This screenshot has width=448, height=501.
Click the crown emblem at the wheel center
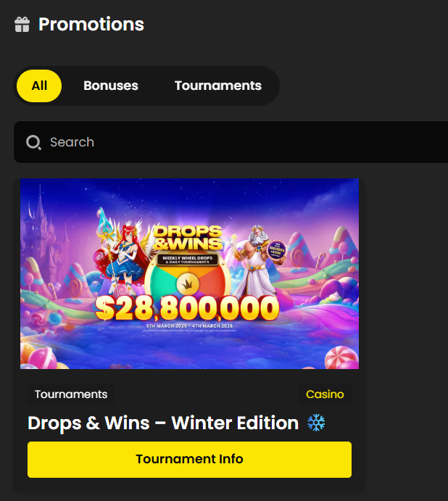188,283
